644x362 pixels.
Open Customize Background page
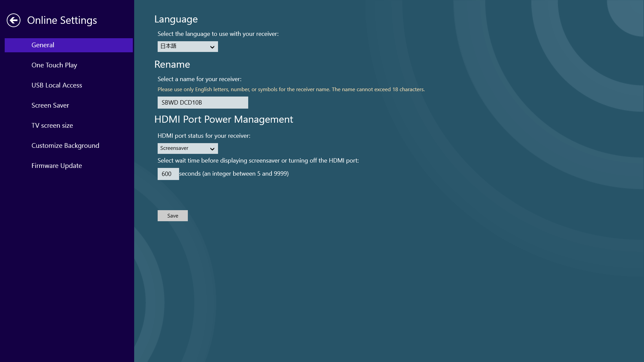pyautogui.click(x=65, y=145)
